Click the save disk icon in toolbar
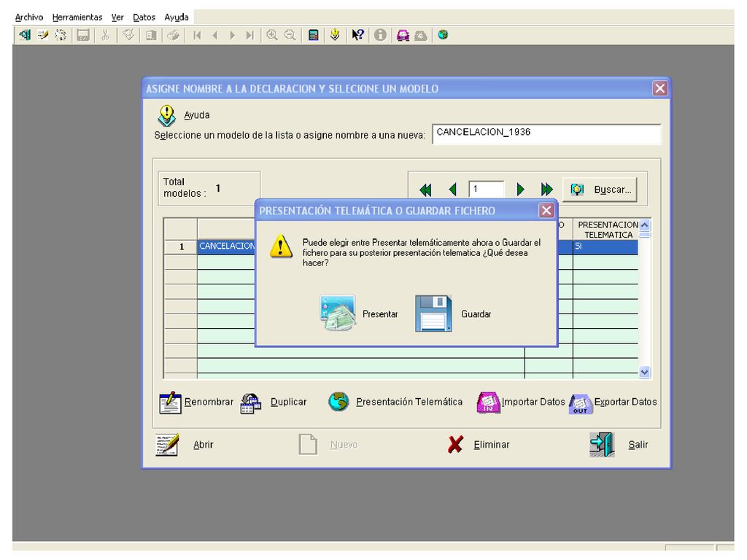The image size is (747, 560). (x=83, y=35)
